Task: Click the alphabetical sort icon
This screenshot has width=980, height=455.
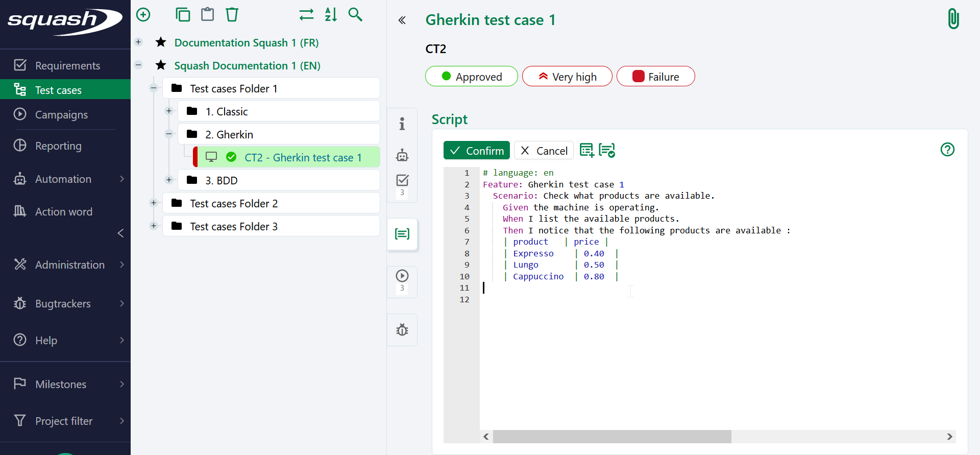Action: coord(331,15)
